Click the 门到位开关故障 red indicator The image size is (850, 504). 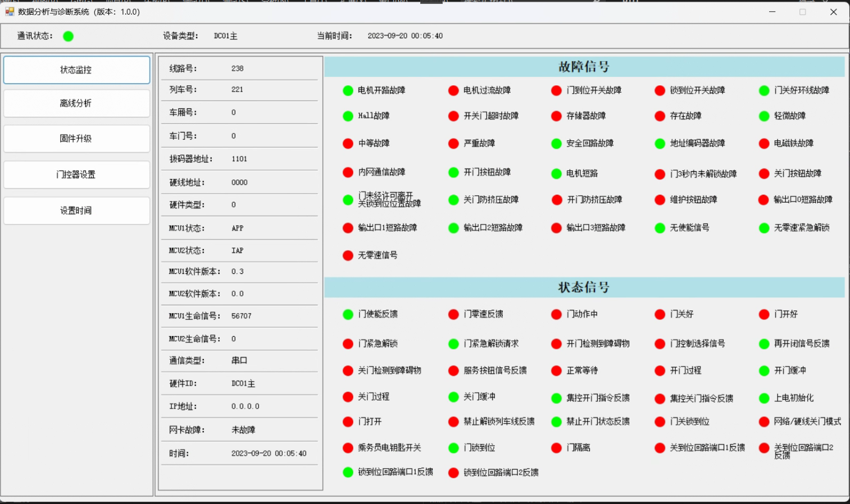(x=556, y=90)
